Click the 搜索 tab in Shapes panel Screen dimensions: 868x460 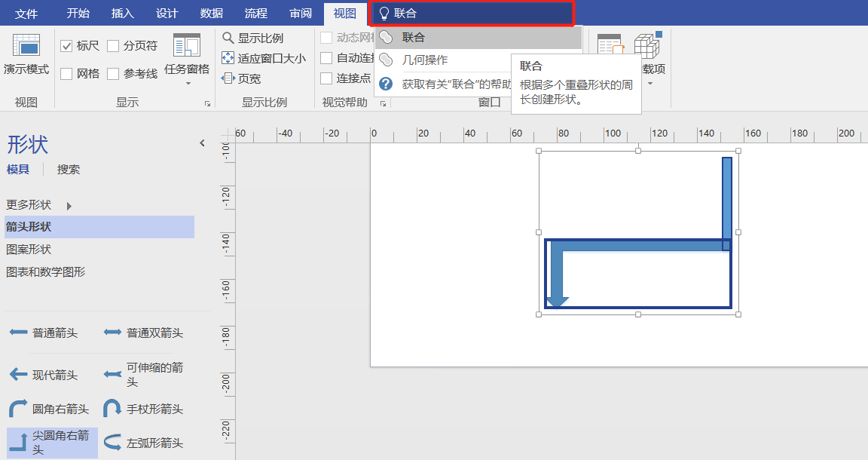(x=68, y=169)
